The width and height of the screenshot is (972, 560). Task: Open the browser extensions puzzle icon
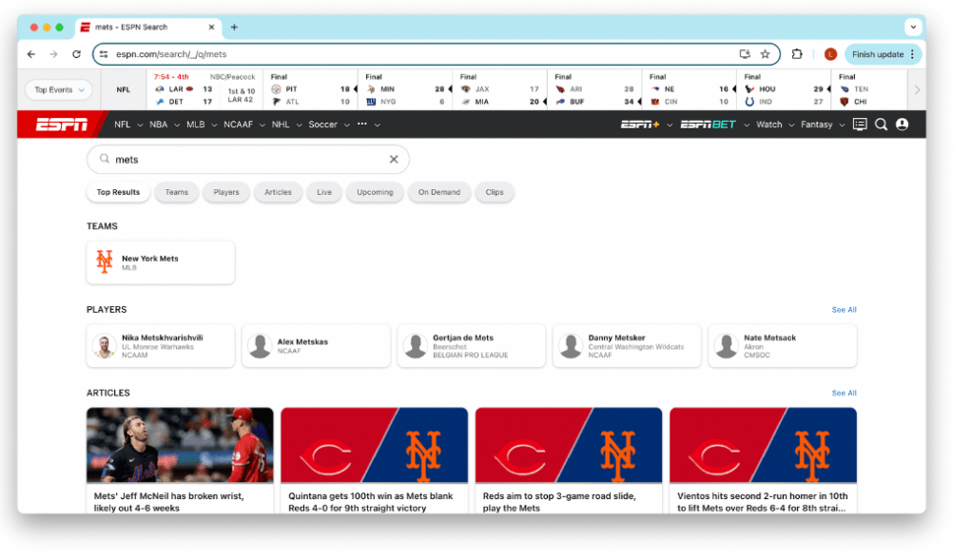click(x=797, y=54)
